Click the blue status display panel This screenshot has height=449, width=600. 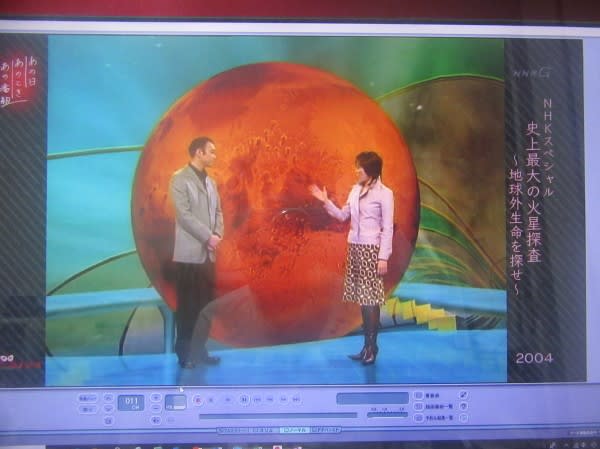pyautogui.click(x=372, y=398)
